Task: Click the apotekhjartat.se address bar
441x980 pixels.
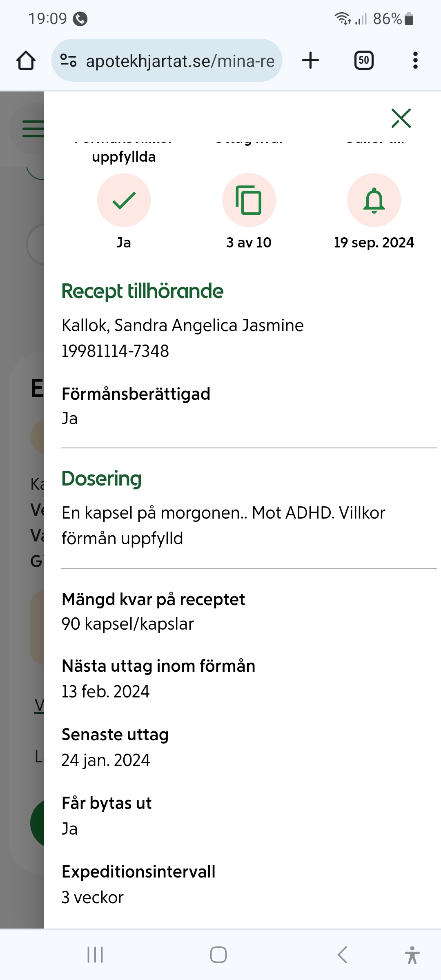Action: click(180, 61)
